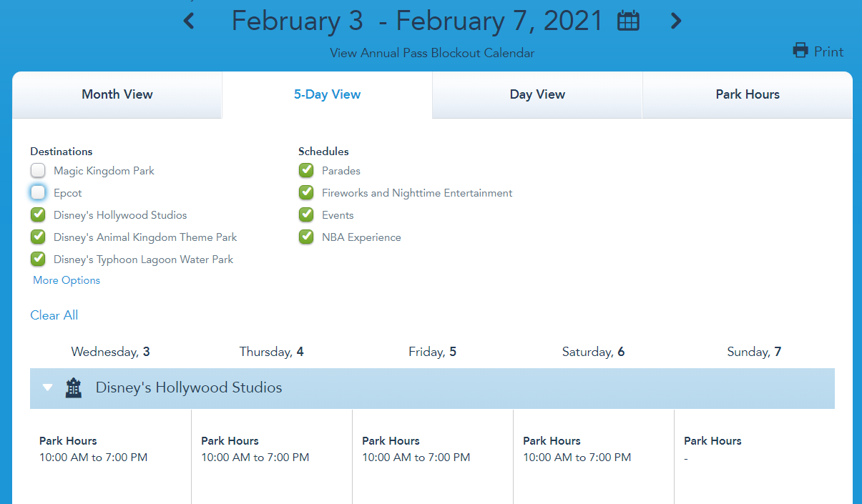Collapse the Disney's Hollywood Studios section

(x=48, y=388)
